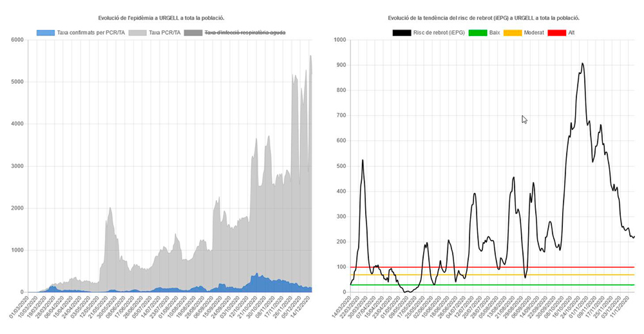Click the light grey Taxa PCR/TA legend swatch
Screen dimensions: 644x334
click(138, 32)
